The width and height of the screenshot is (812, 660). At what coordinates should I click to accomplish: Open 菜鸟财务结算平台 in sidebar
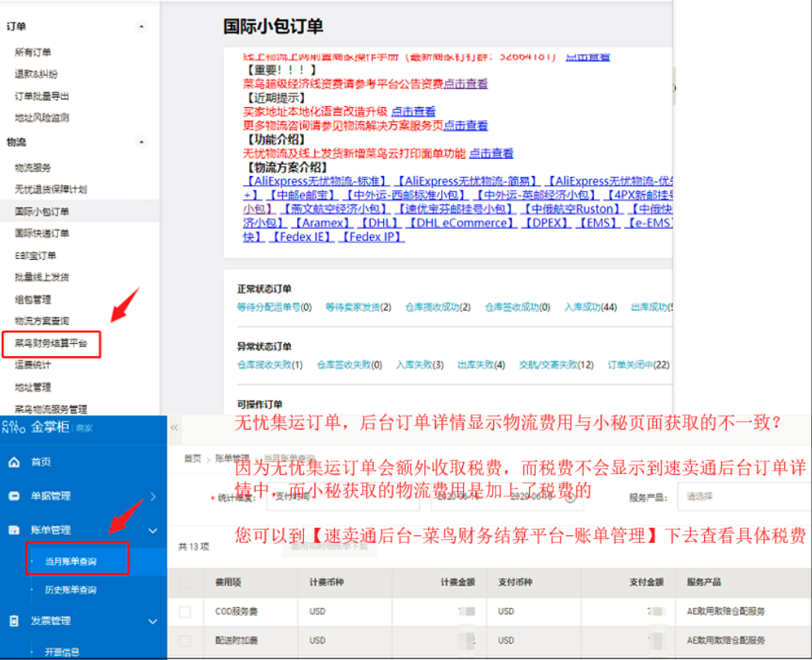pos(50,344)
